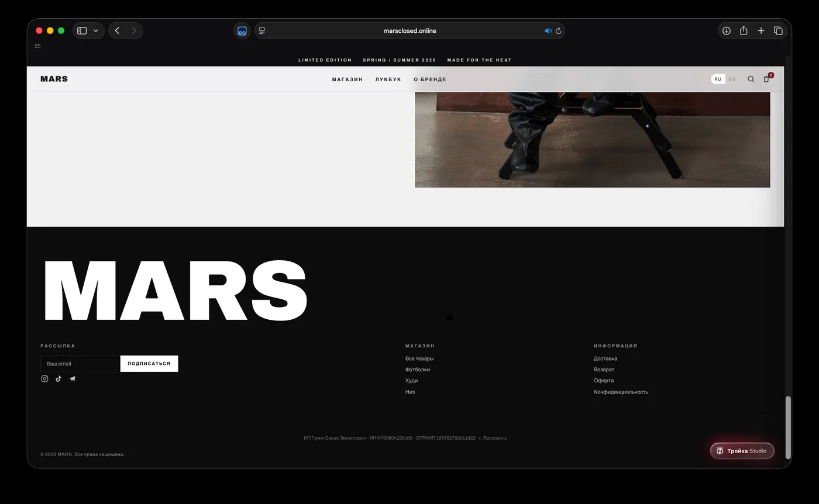This screenshot has height=504, width=819.
Task: Reload the current page
Action: (558, 30)
